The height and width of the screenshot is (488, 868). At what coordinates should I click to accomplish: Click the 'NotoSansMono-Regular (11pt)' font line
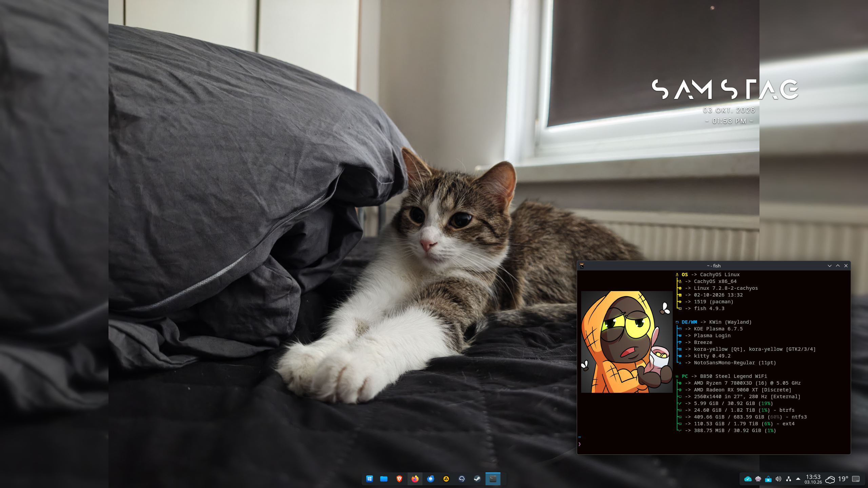[735, 363]
